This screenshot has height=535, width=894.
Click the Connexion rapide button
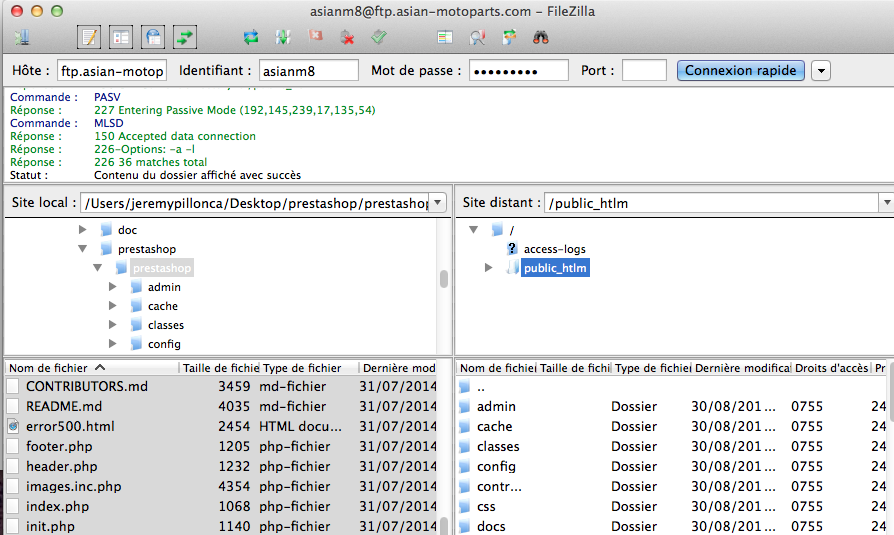[x=741, y=71]
